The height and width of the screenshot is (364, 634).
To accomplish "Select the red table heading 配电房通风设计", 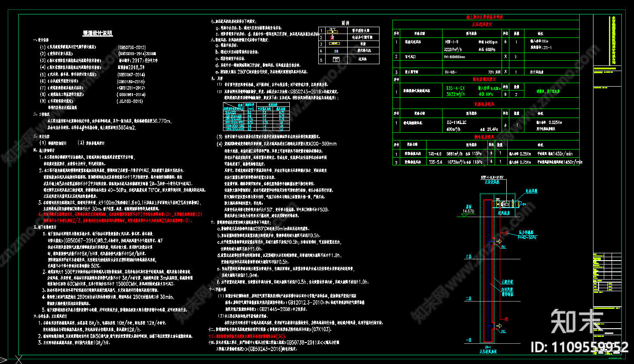I will 484,79.
